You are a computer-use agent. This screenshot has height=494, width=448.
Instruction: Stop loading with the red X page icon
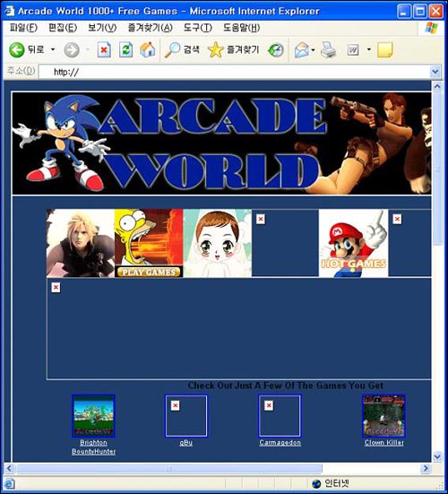[104, 50]
